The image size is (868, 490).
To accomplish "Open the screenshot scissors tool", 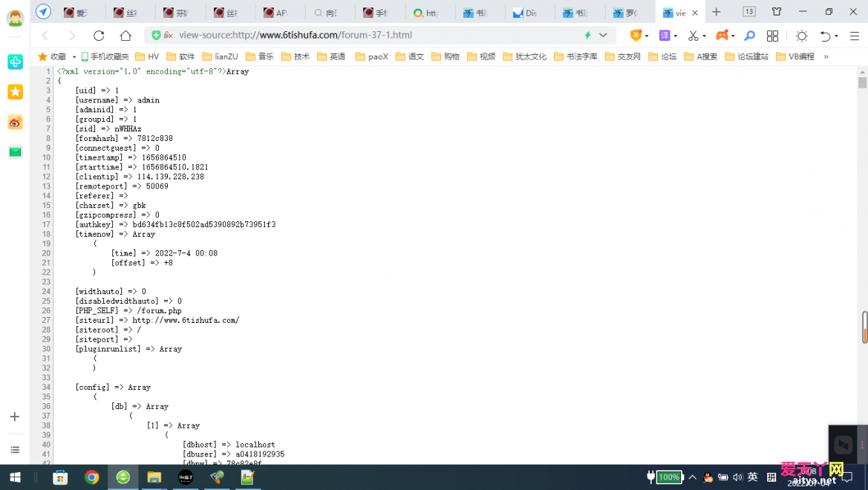I will tap(692, 36).
